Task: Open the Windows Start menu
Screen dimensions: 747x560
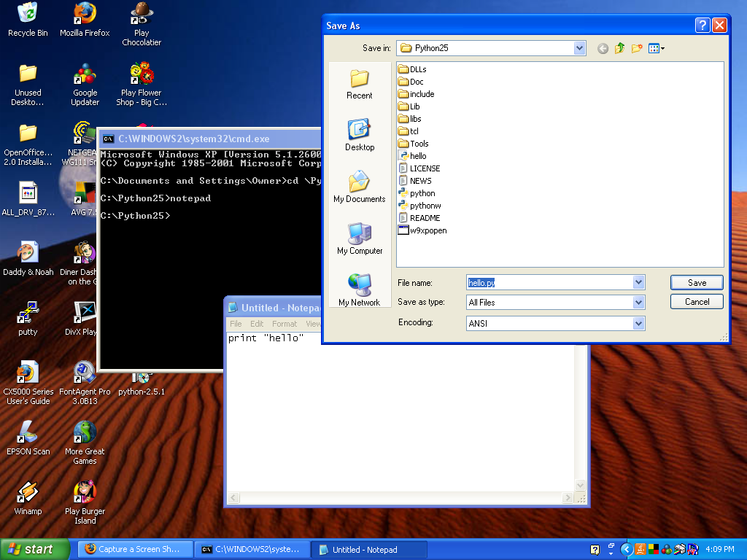Action: 35,549
